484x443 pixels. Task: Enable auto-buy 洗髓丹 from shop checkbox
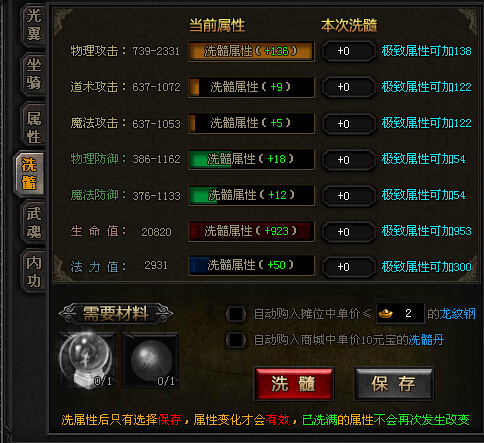click(x=236, y=340)
